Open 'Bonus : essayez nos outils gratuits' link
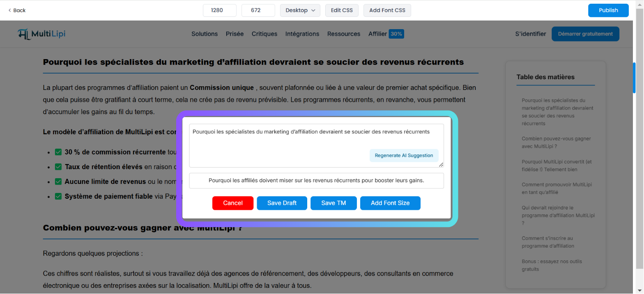Screen dimensions: 644x294 tap(552, 265)
